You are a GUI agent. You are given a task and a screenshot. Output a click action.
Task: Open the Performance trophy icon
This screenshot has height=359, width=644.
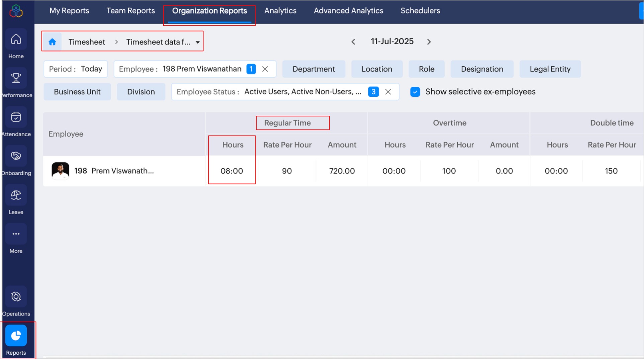pyautogui.click(x=16, y=78)
